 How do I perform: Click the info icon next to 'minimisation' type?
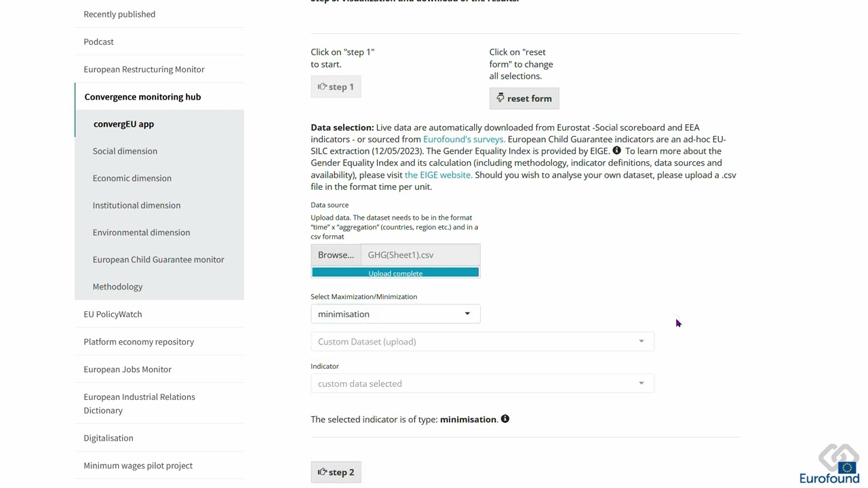[505, 419]
